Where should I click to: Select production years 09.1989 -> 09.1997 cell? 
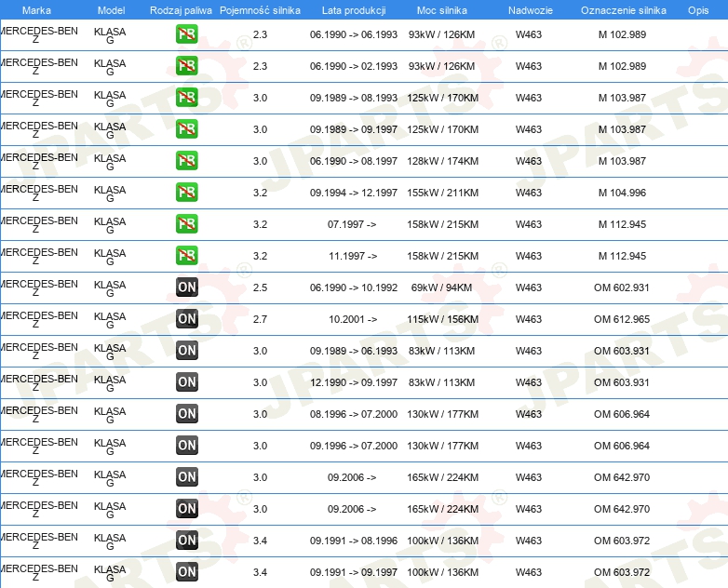[x=354, y=129]
